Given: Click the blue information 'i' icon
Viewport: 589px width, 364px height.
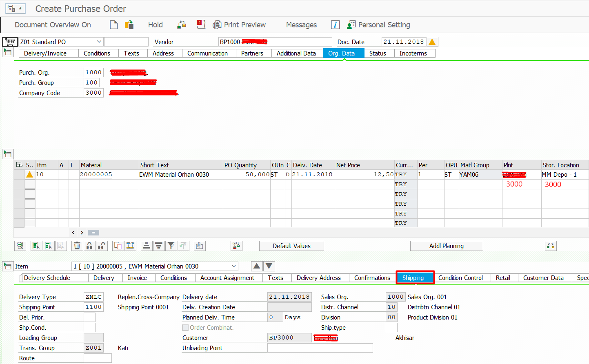Looking at the screenshot, I should click(x=335, y=25).
